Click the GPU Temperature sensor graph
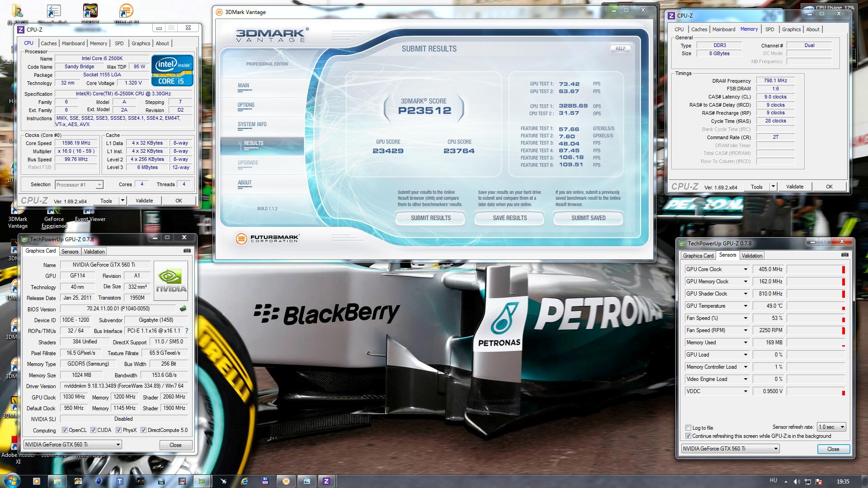The width and height of the screenshot is (868, 488). (816, 306)
